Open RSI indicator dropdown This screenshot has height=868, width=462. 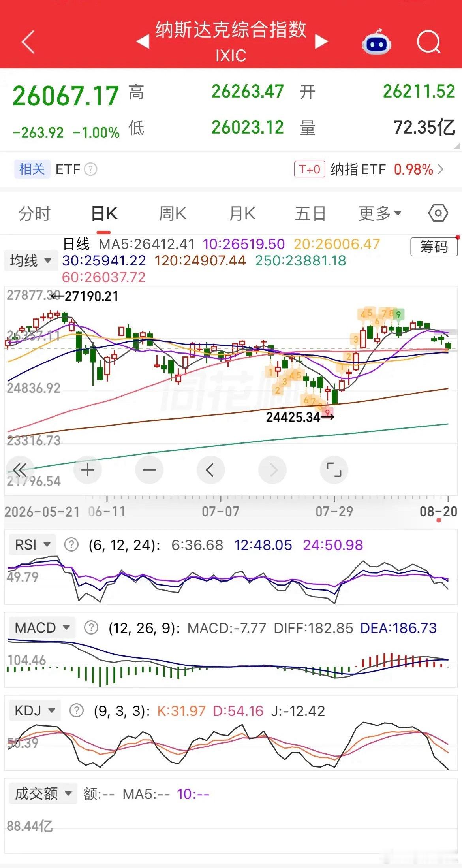pos(32,545)
